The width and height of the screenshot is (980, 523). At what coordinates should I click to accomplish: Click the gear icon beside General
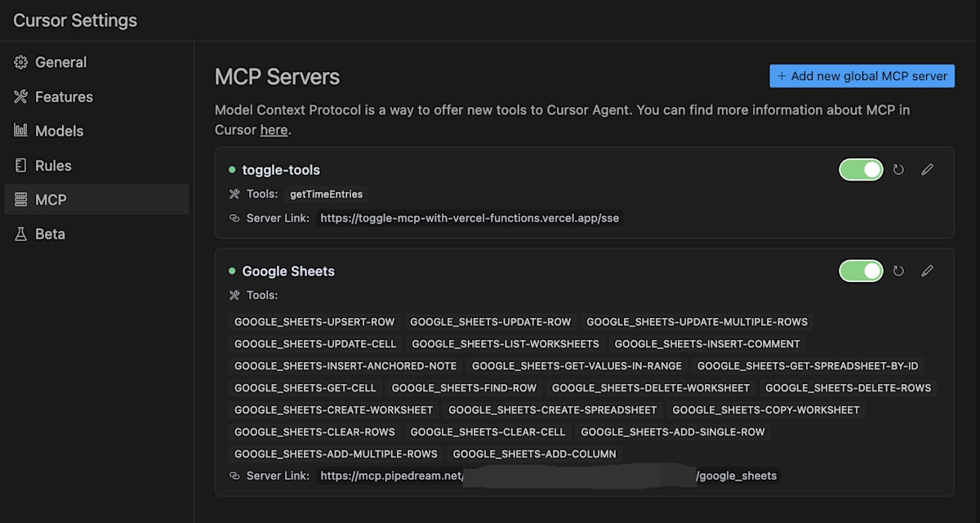pos(21,62)
